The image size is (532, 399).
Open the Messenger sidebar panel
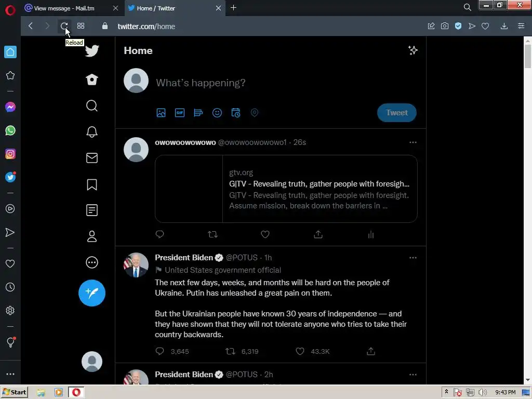coord(10,107)
